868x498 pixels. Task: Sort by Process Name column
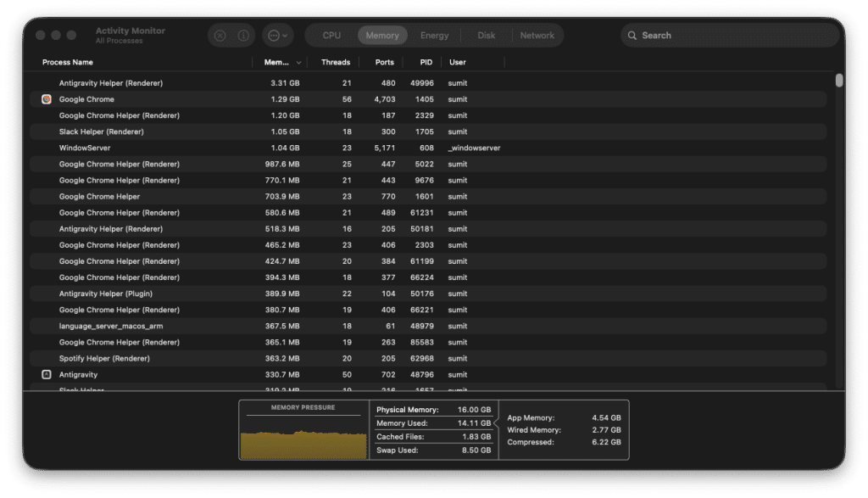68,62
